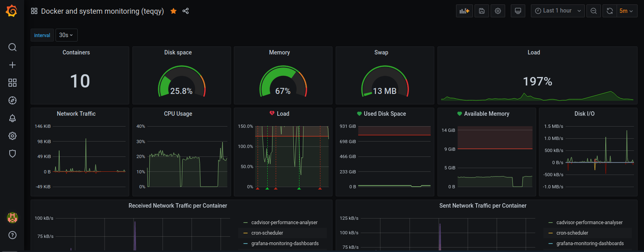Open the Swap panel title menu
The height and width of the screenshot is (252, 644).
tap(381, 52)
